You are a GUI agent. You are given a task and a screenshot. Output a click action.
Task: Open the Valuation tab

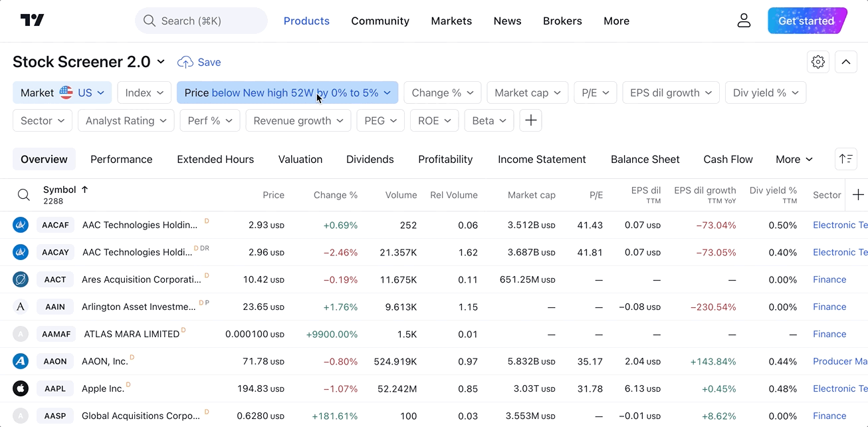[300, 159]
